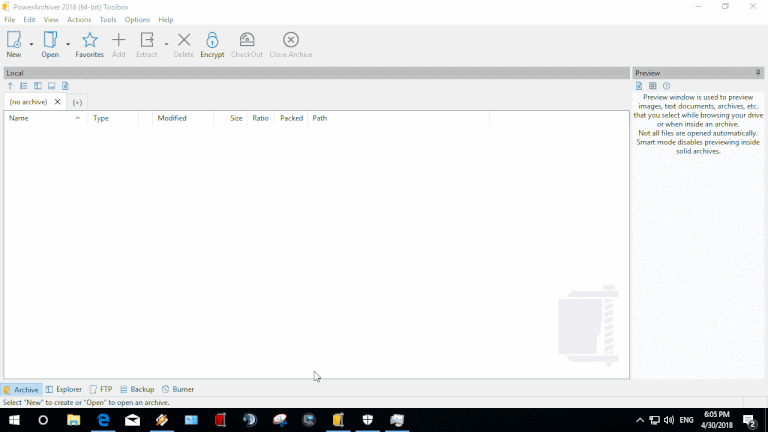Click the Add files plus icon
Viewport: 768px width, 432px height.
tap(119, 40)
